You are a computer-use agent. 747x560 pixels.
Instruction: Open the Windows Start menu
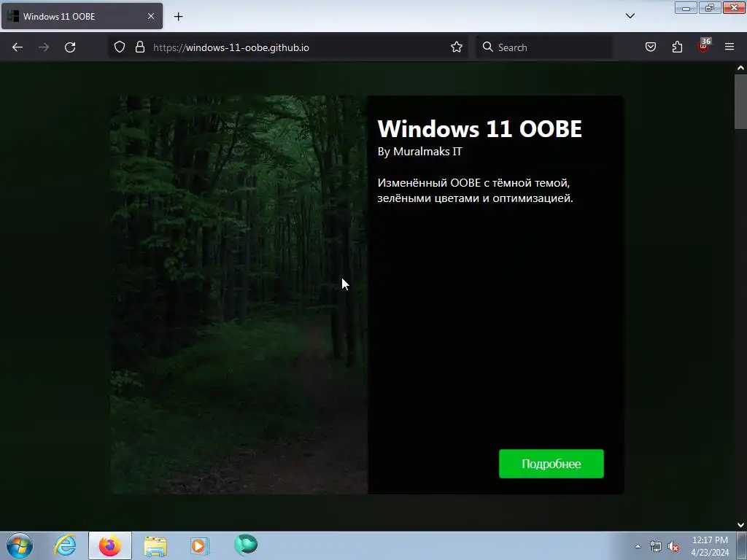pos(20,545)
